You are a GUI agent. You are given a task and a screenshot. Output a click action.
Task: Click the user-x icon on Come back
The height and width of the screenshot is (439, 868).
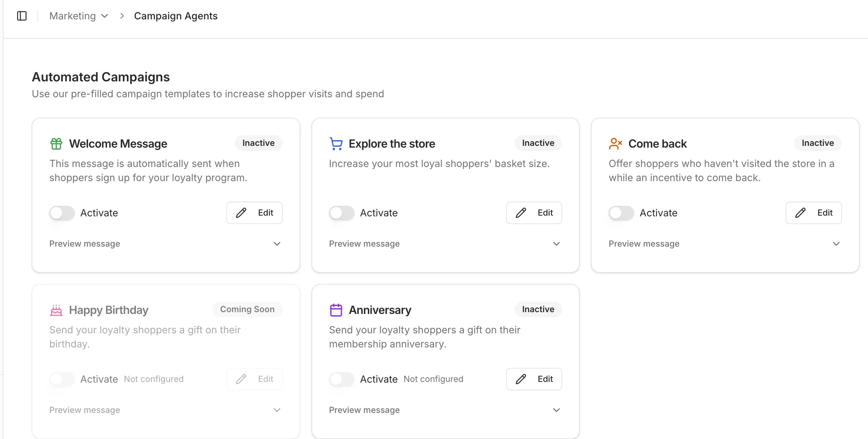[616, 143]
